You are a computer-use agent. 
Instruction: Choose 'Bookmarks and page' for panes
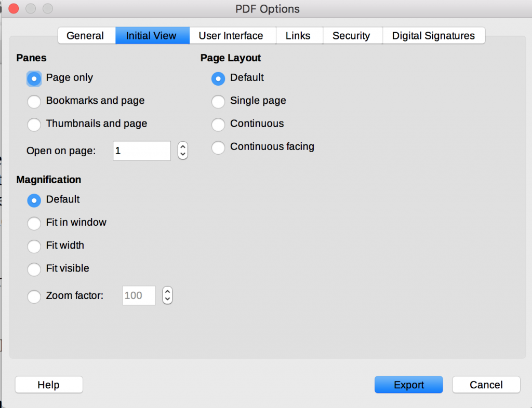[x=34, y=101]
